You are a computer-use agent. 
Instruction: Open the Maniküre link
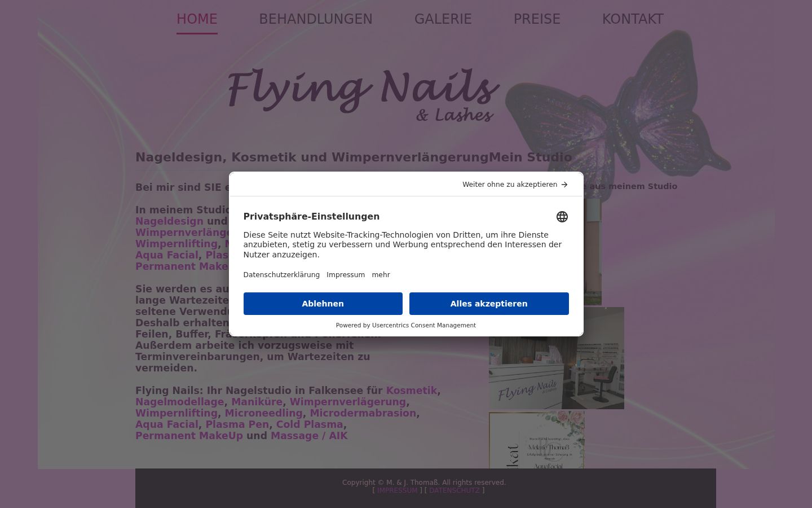[x=257, y=402]
